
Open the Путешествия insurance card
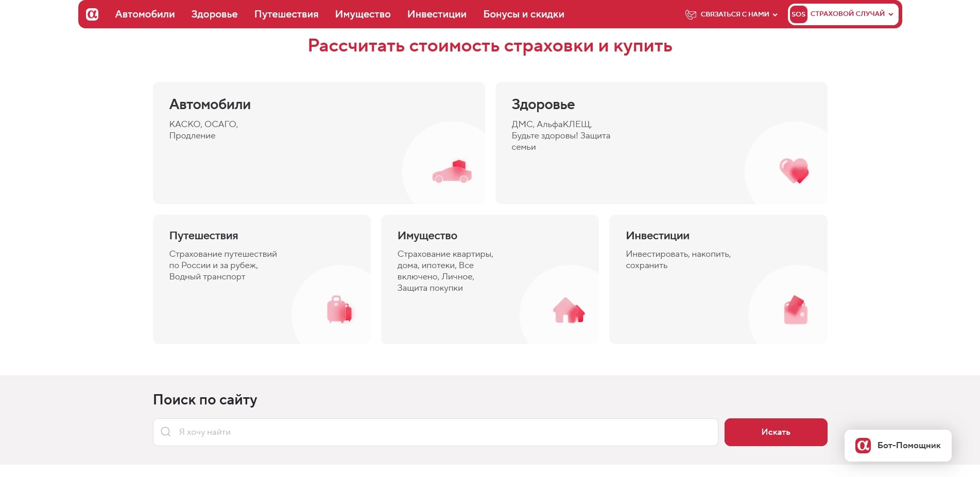pyautogui.click(x=261, y=279)
